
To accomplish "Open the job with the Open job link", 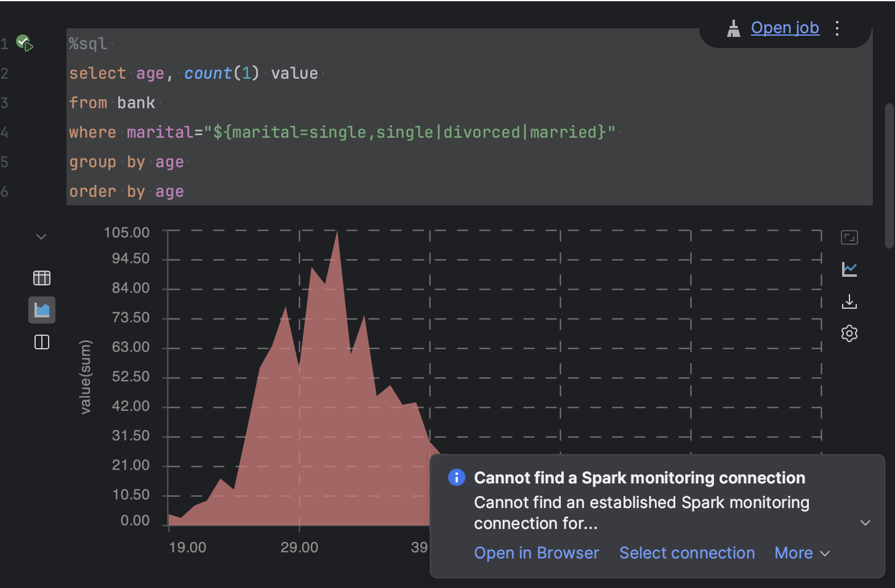I will [785, 27].
